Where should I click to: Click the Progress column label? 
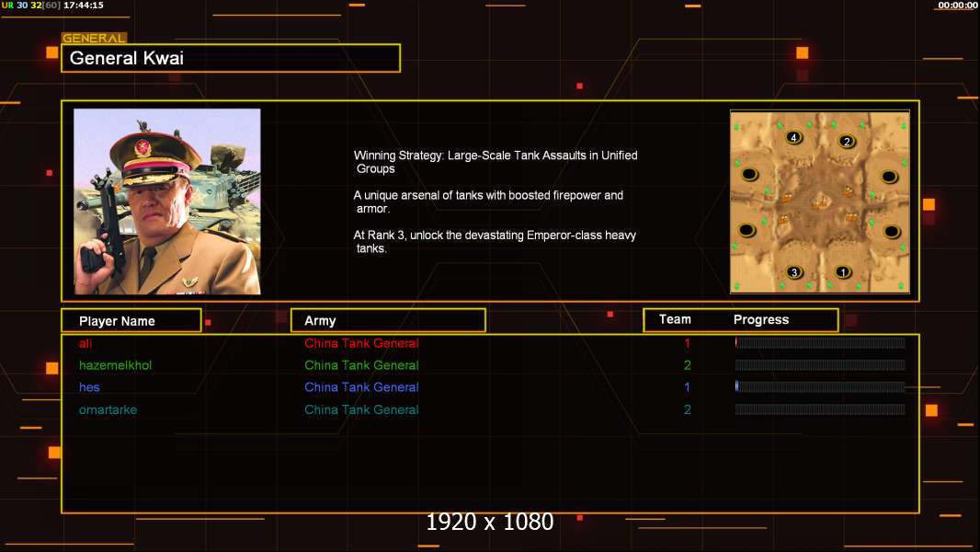coord(760,319)
